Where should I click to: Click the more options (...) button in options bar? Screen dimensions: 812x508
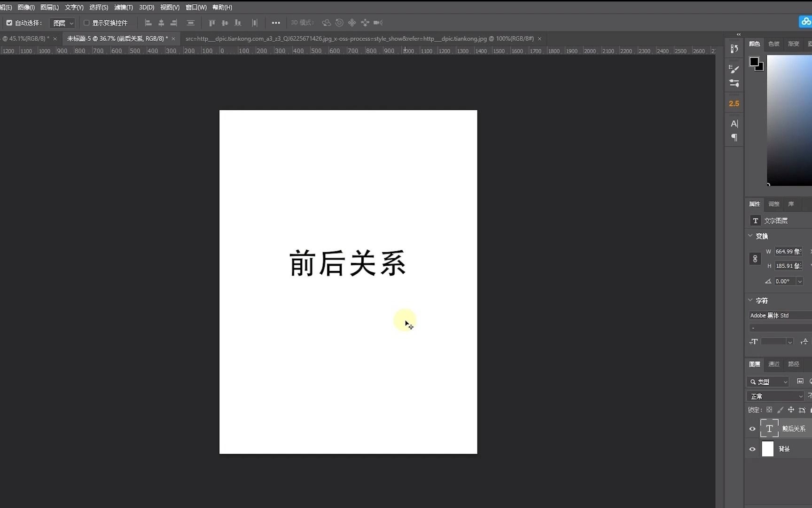click(276, 23)
